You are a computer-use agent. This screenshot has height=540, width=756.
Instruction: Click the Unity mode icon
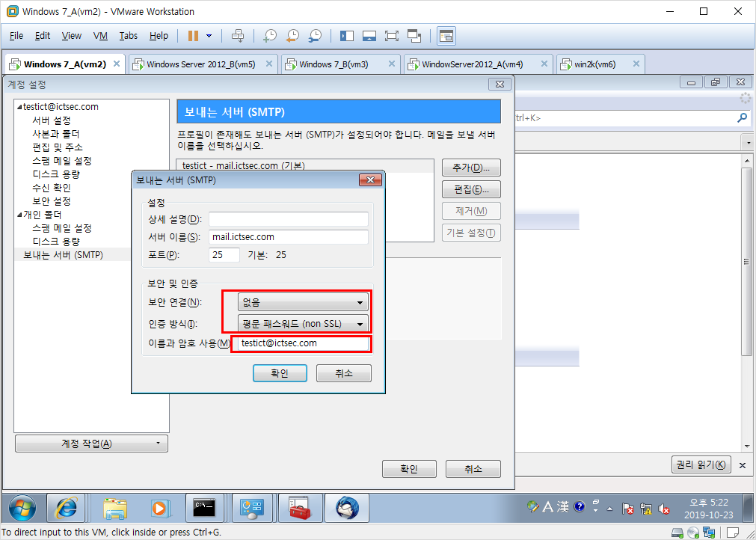(x=414, y=36)
